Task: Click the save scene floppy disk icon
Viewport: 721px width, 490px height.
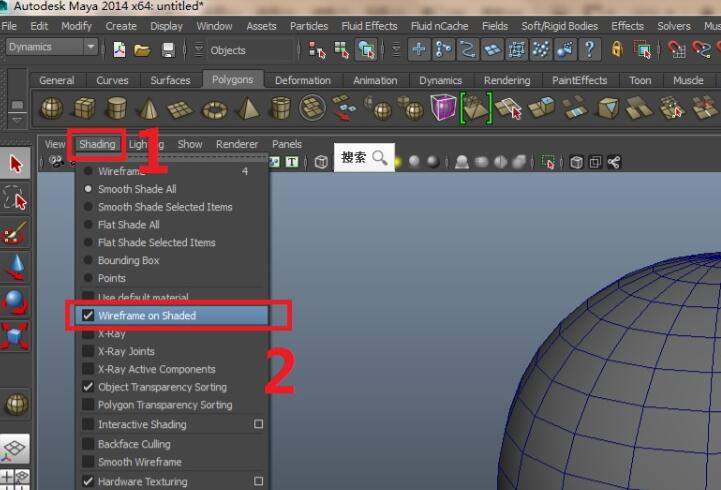Action: click(168, 49)
